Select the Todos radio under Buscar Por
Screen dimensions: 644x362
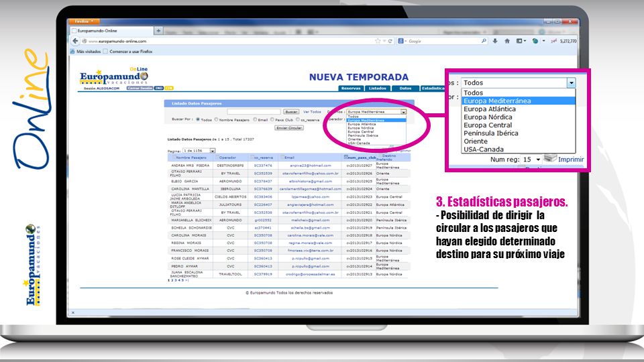click(x=198, y=119)
